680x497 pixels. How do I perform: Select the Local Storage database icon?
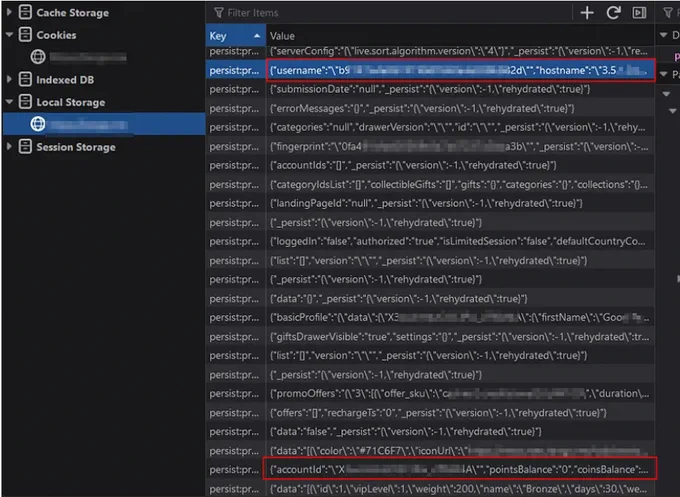pos(25,102)
